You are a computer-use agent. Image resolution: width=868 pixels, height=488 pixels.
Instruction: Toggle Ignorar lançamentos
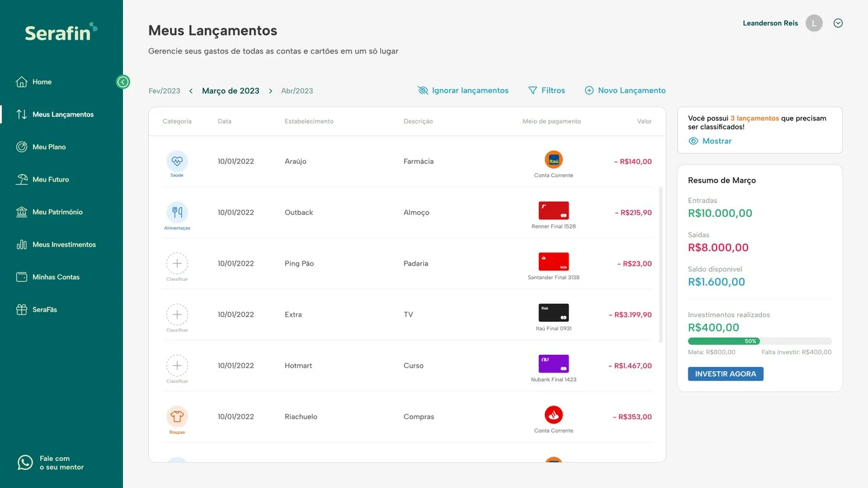click(x=463, y=90)
